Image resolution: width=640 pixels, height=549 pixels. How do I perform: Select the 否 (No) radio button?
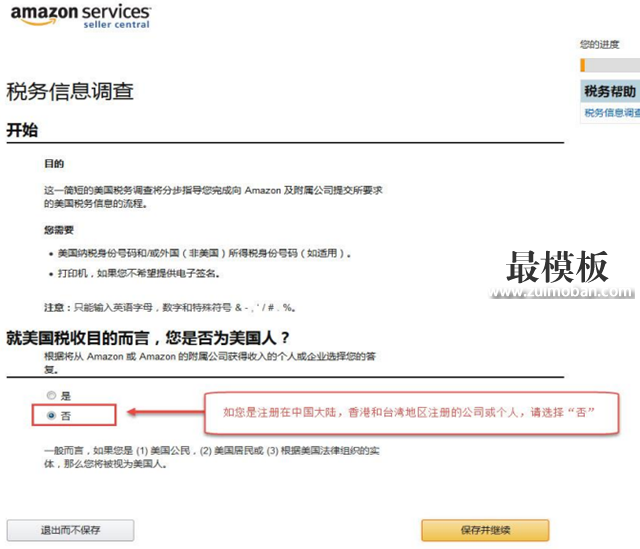point(51,416)
